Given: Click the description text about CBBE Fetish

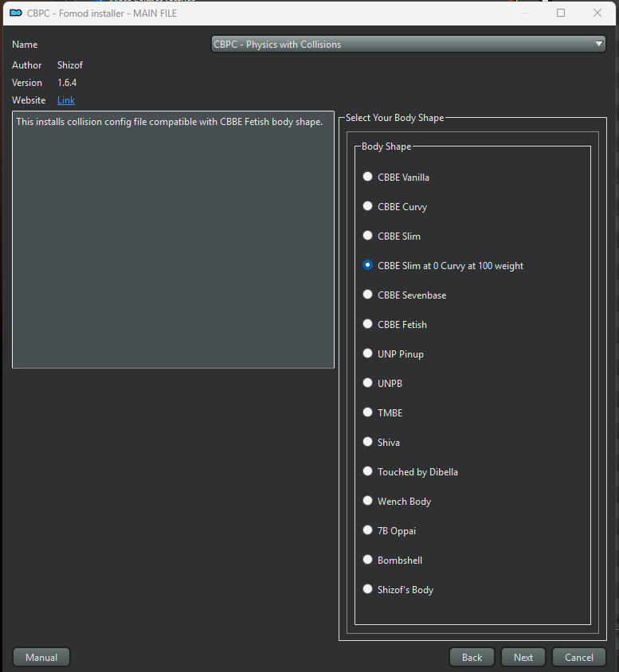Looking at the screenshot, I should [x=170, y=122].
